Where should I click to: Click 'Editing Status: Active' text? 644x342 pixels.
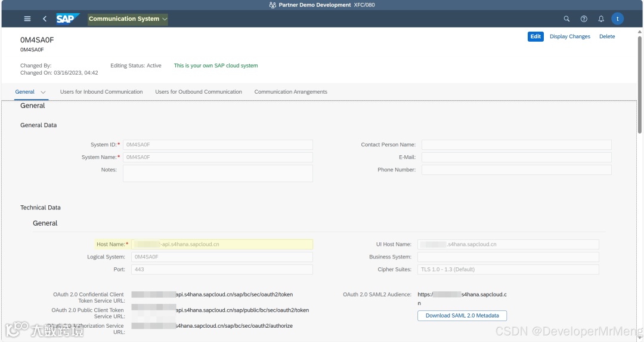click(x=135, y=66)
